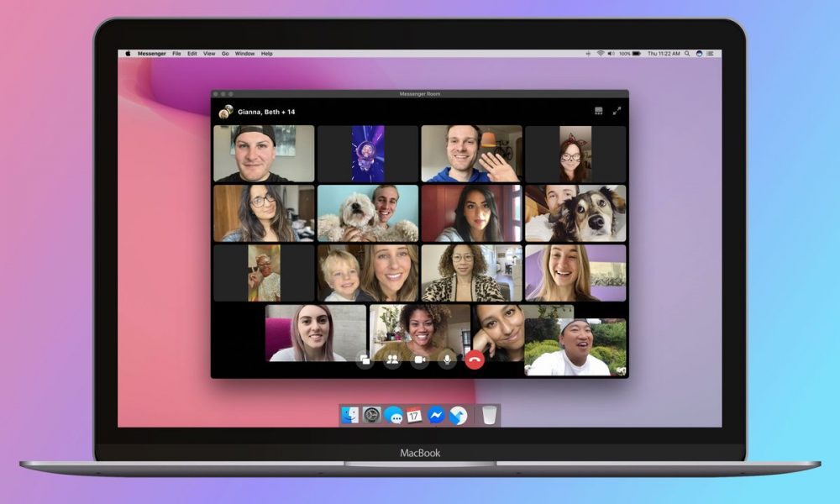Open Calendar showing 17 in the Dock
Viewport: 840px width, 504px height.
pyautogui.click(x=414, y=415)
